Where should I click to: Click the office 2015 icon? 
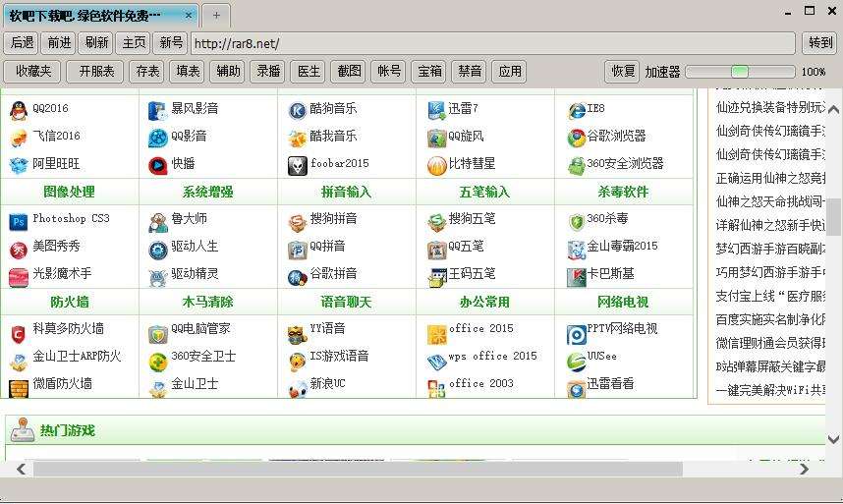click(436, 334)
